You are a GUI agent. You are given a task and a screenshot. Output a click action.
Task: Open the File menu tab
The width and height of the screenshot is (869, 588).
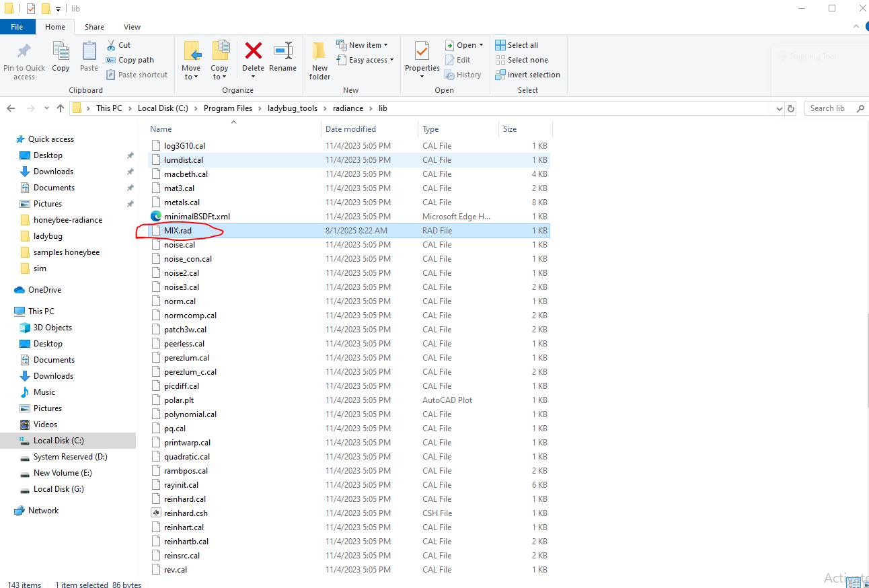point(17,27)
